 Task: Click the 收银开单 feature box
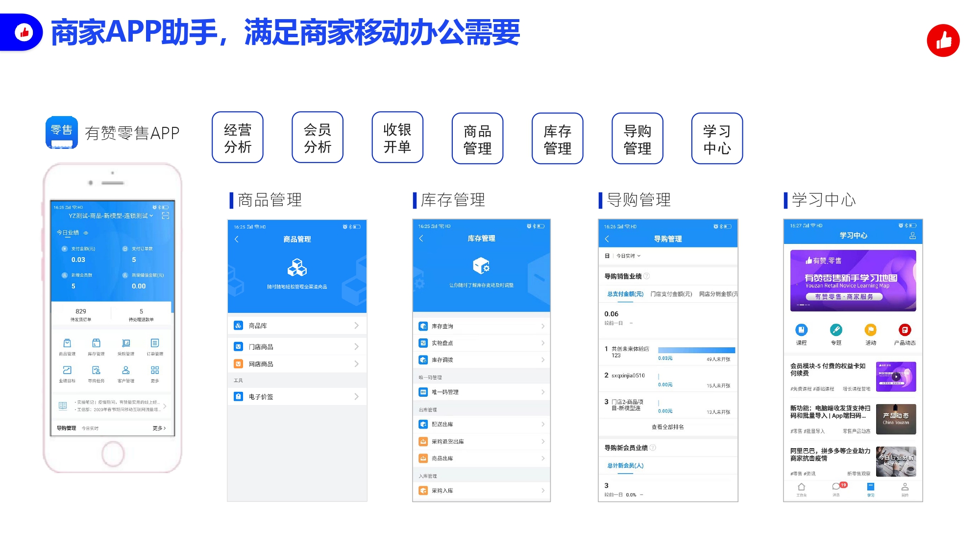tap(397, 137)
